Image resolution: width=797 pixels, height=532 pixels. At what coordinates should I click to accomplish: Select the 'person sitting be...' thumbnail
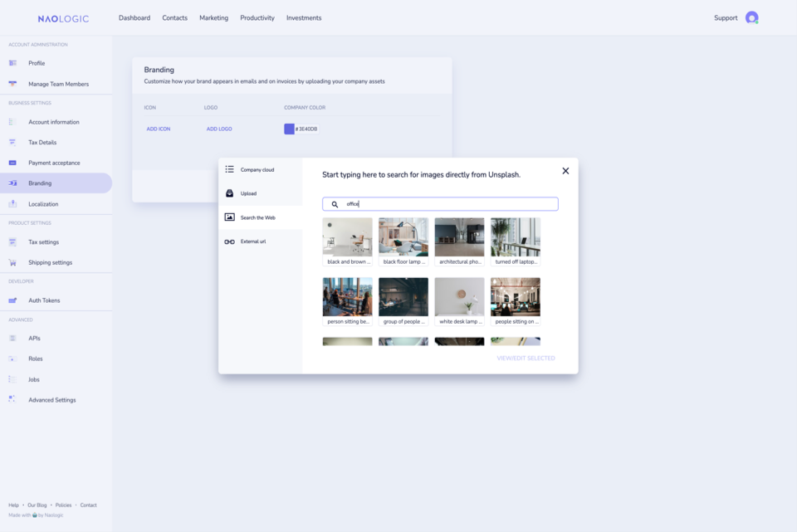click(347, 302)
